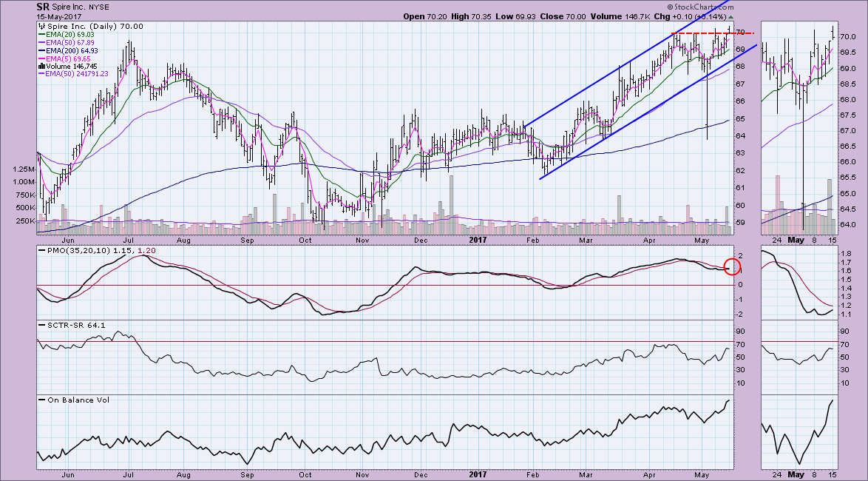Click the zoomed May price thumbnail panel

click(x=800, y=126)
